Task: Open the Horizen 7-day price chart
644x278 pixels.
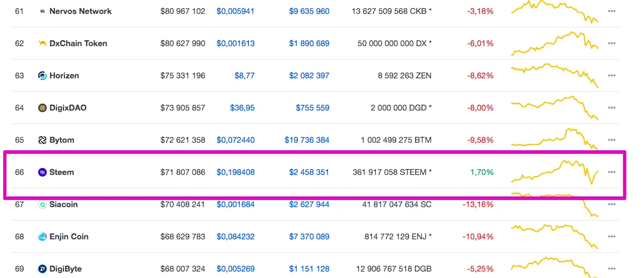Action: (x=555, y=76)
